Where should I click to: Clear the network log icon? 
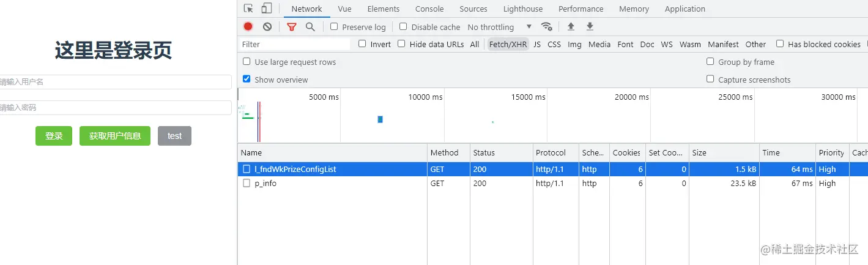pyautogui.click(x=267, y=27)
